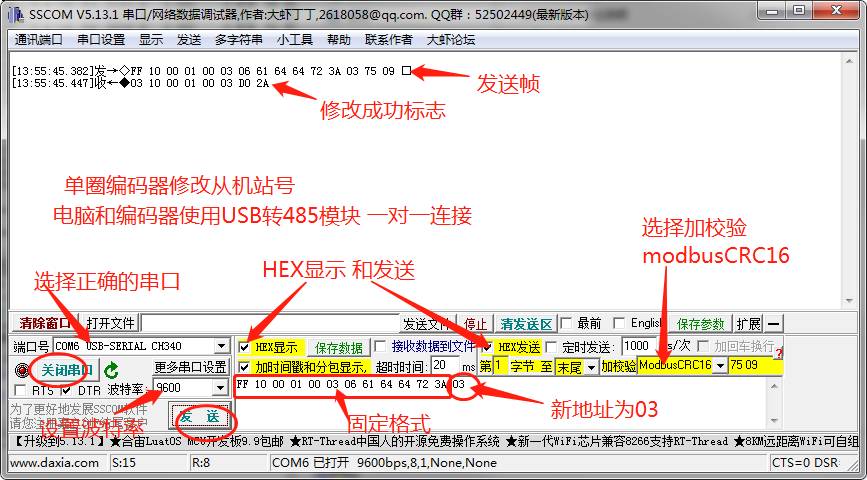Click the 升级到5.13.1 ticker text
Screen dimensions: 867x480
[58, 442]
